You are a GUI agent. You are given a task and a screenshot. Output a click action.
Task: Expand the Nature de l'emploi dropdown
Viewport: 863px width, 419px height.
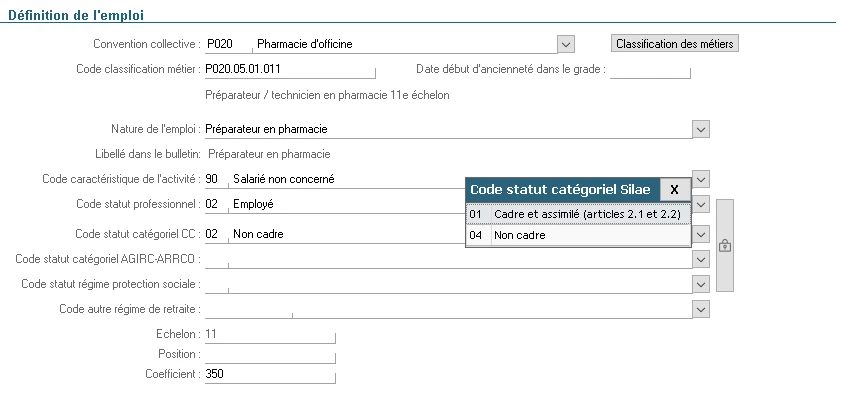click(701, 129)
